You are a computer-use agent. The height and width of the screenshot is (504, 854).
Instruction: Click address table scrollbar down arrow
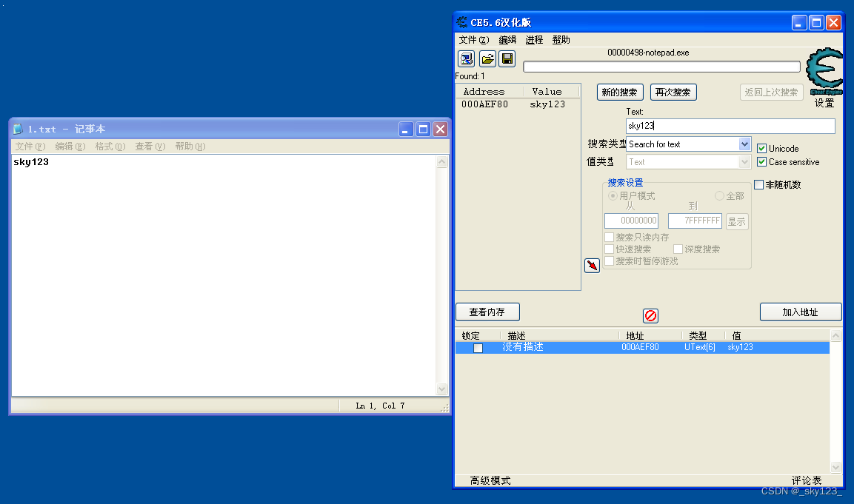(836, 468)
